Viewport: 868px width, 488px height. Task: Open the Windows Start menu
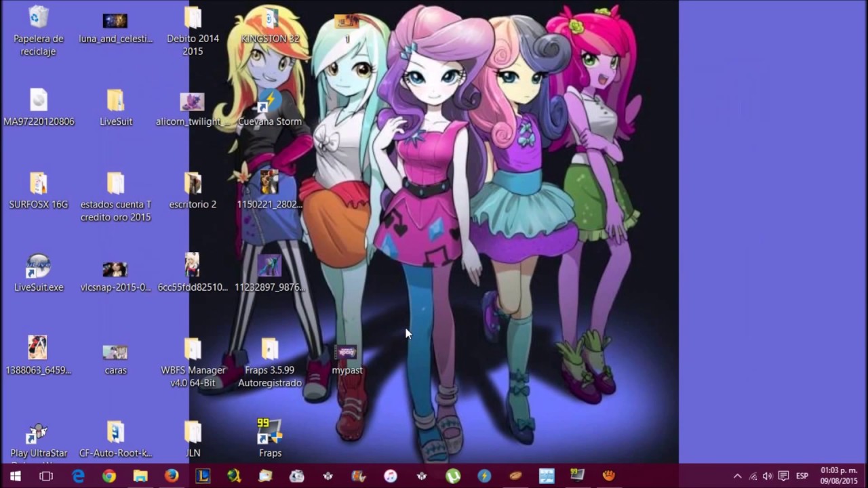(x=15, y=476)
